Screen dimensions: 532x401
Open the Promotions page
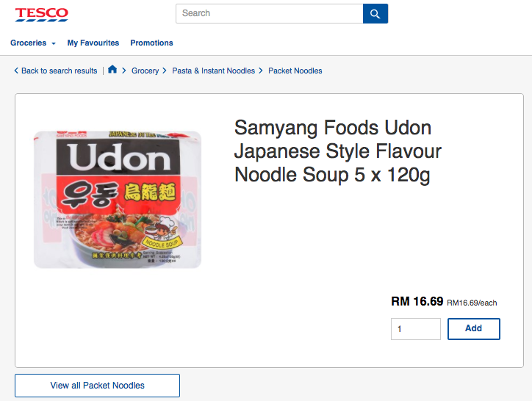151,43
